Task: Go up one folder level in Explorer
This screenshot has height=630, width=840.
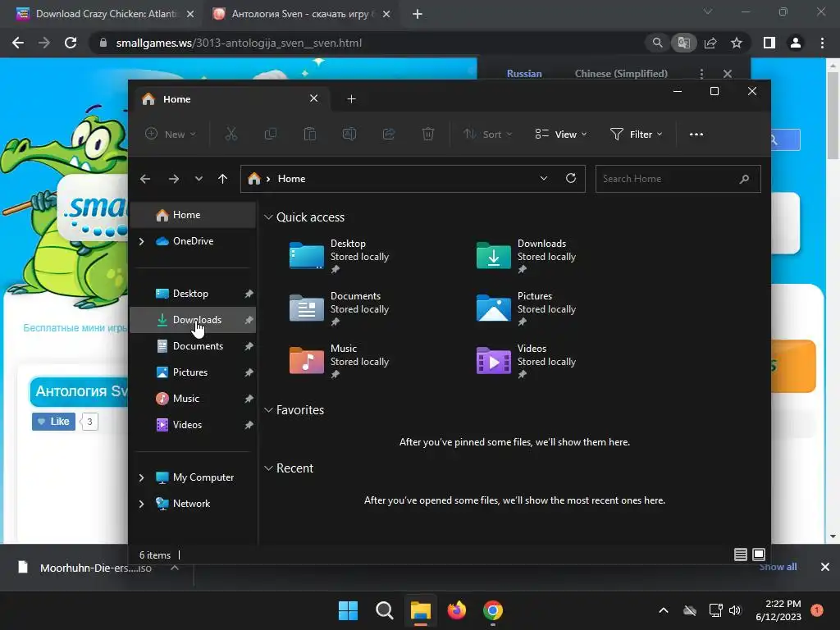Action: tap(223, 179)
